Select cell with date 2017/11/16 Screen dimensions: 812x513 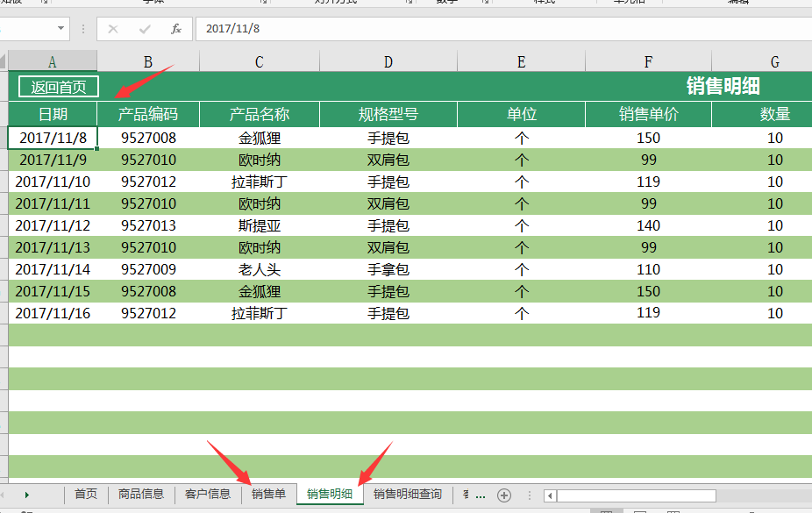(53, 313)
